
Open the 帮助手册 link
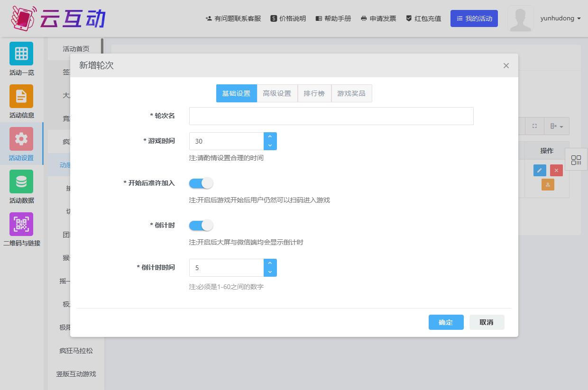[x=333, y=18]
